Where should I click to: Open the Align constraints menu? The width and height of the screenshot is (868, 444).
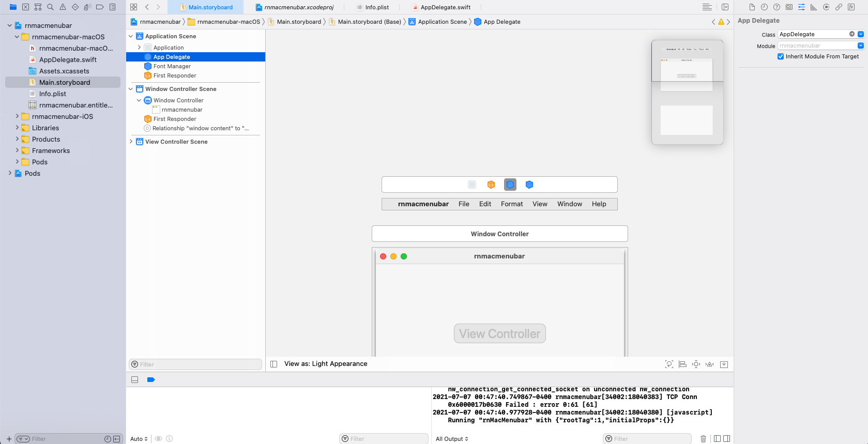[x=682, y=364]
